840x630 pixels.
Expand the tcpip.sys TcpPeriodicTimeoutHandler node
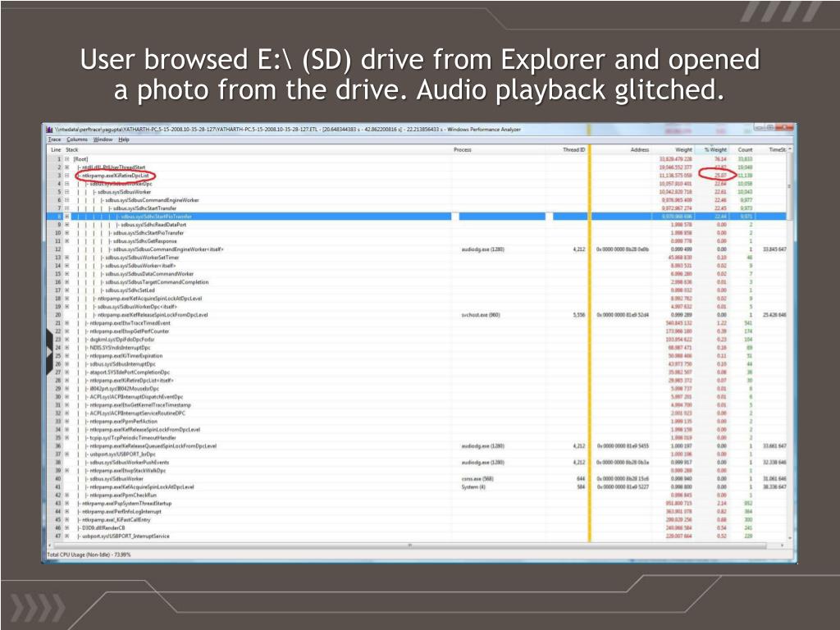tap(67, 438)
